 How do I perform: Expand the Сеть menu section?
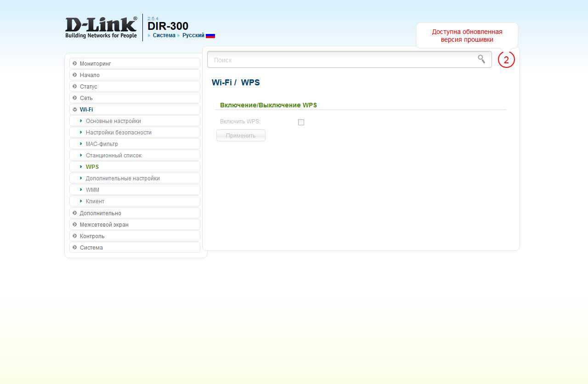135,98
